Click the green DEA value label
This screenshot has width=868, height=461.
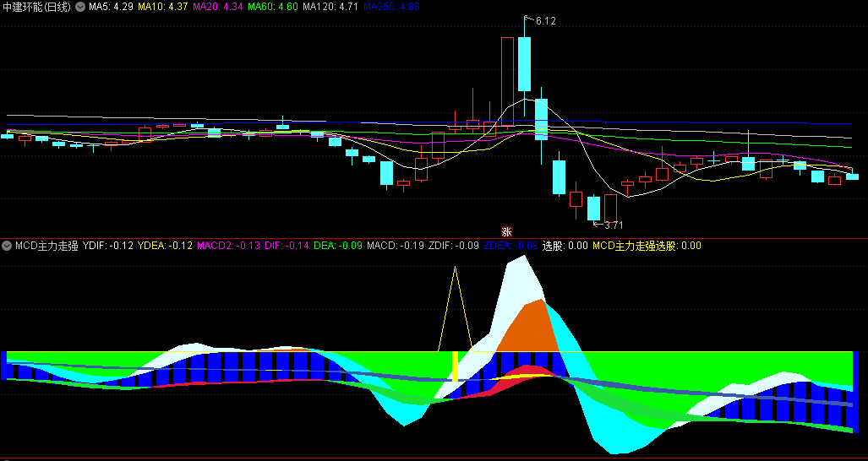pyautogui.click(x=337, y=247)
